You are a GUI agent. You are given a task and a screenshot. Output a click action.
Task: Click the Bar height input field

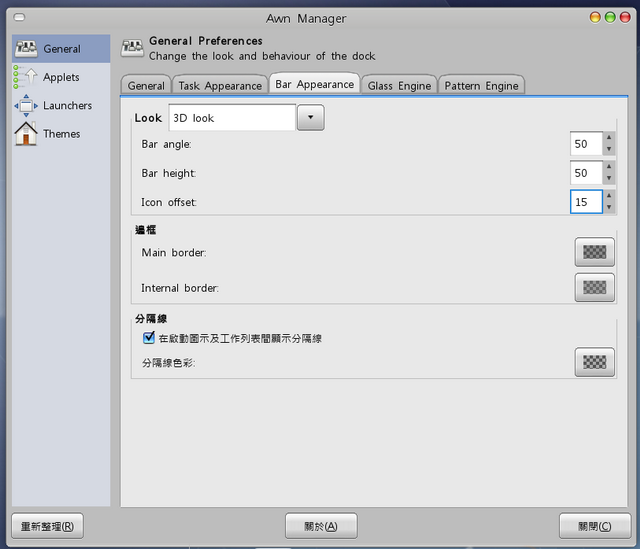coord(586,173)
